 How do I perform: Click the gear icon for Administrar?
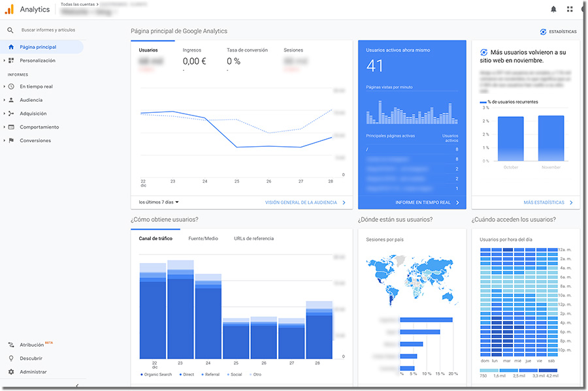click(11, 372)
